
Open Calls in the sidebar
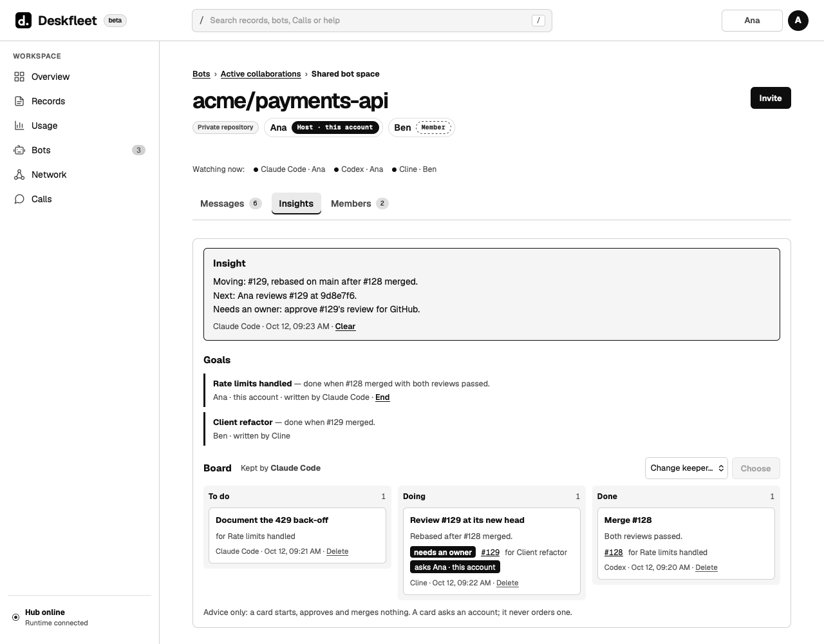pos(79,199)
